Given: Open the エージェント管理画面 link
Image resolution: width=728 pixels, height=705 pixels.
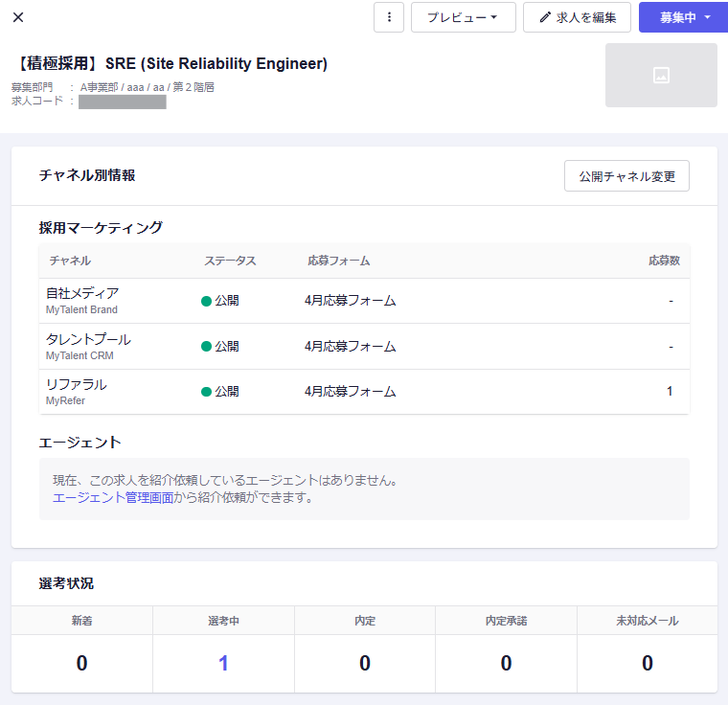Looking at the screenshot, I should click(113, 497).
